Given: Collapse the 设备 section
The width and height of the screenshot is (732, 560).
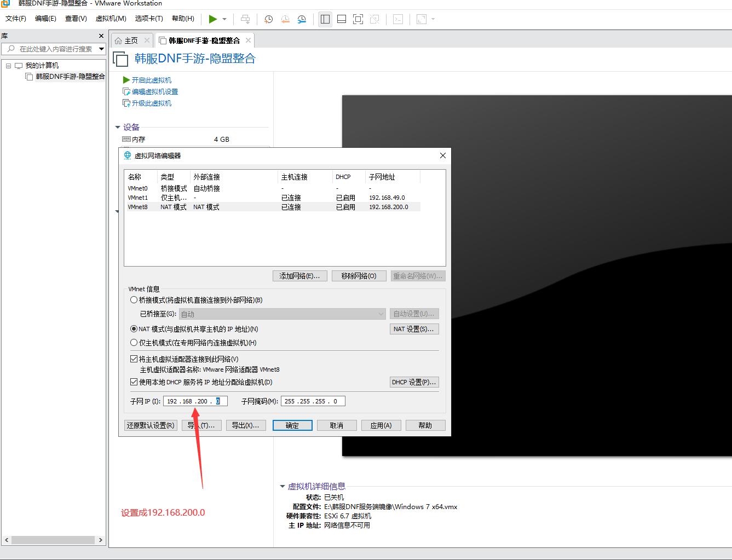Looking at the screenshot, I should point(118,127).
